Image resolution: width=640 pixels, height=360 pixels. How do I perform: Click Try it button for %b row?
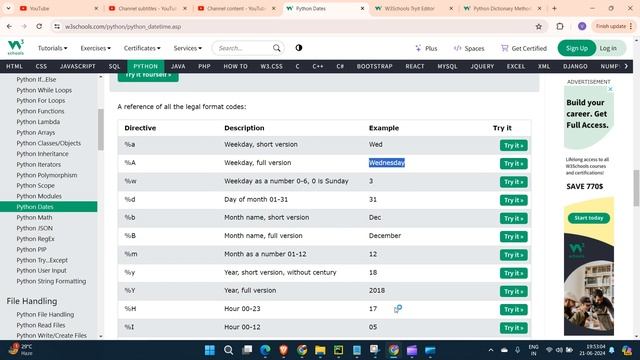[x=513, y=218]
